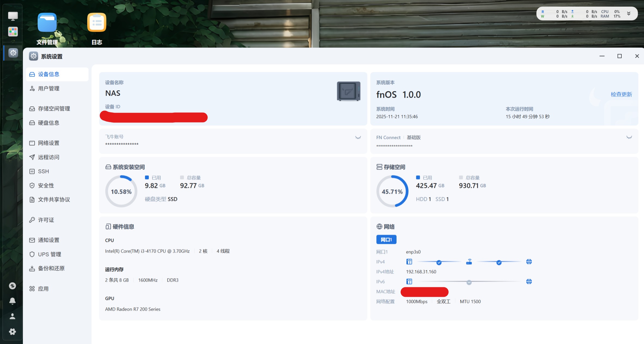
Task: Click the NAS device image thumbnail
Action: point(348,91)
